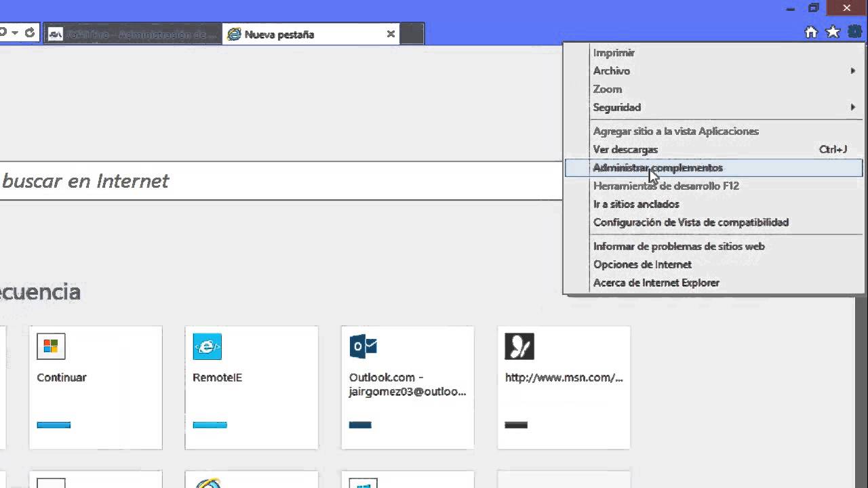868x488 pixels.
Task: Click the buscar en Internet search box
Action: [281, 181]
